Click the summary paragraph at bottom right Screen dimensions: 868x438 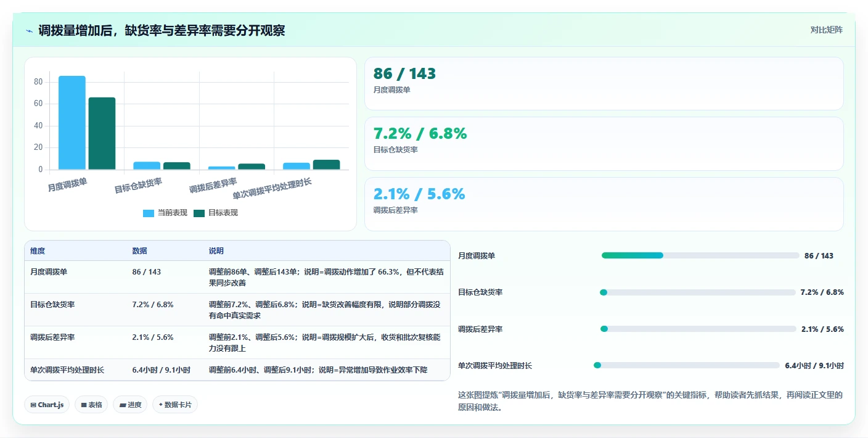pos(650,401)
